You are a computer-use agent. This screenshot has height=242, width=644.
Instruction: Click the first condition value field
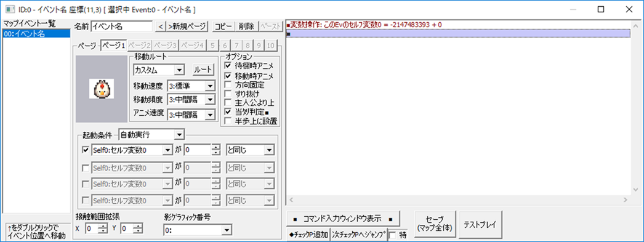197,150
